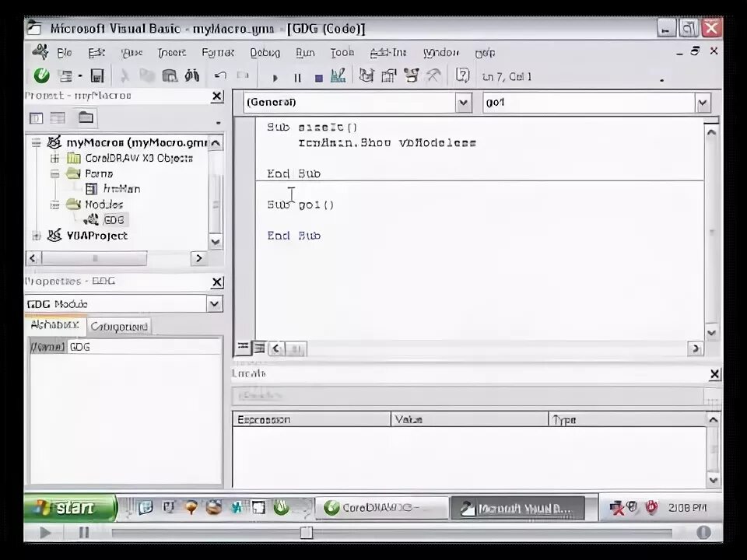This screenshot has height=560, width=747.
Task: Click the Cut scissors icon
Action: [x=124, y=75]
